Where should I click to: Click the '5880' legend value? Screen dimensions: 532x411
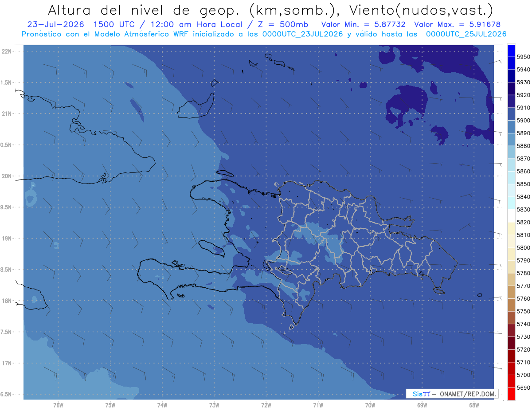tap(524, 146)
